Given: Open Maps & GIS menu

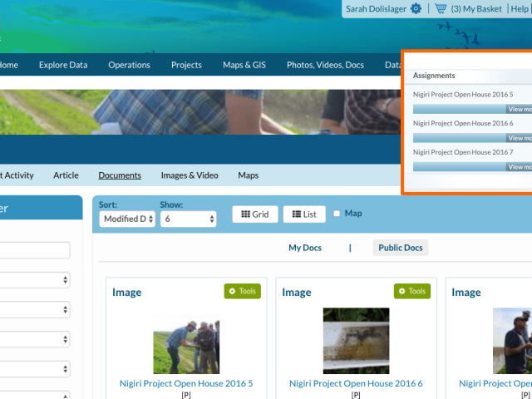Looking at the screenshot, I should coord(244,65).
